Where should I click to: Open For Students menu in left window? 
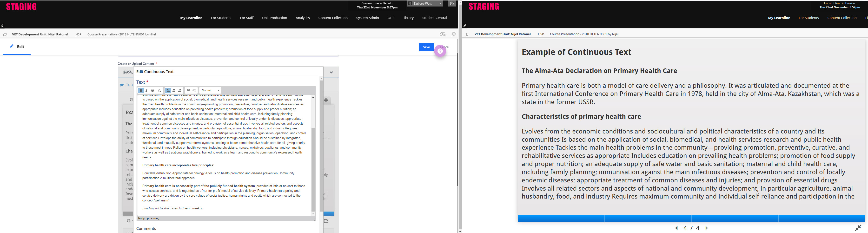pyautogui.click(x=221, y=18)
